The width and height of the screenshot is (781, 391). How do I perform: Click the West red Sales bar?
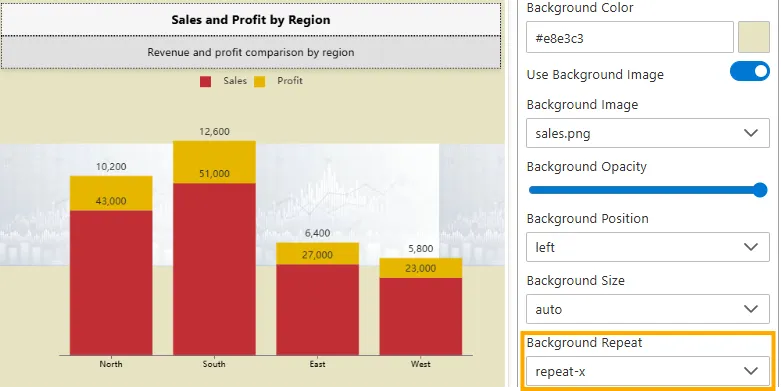tap(420, 316)
